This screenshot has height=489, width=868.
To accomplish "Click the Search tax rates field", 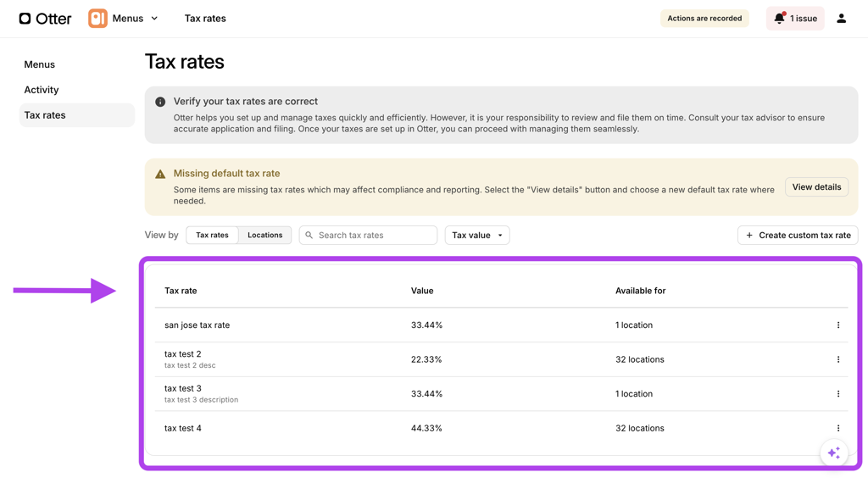I will coord(375,236).
